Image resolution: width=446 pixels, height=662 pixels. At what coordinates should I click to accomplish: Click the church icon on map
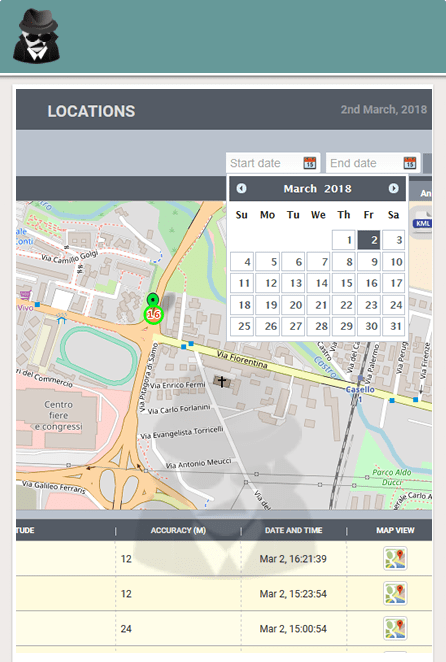(x=222, y=382)
